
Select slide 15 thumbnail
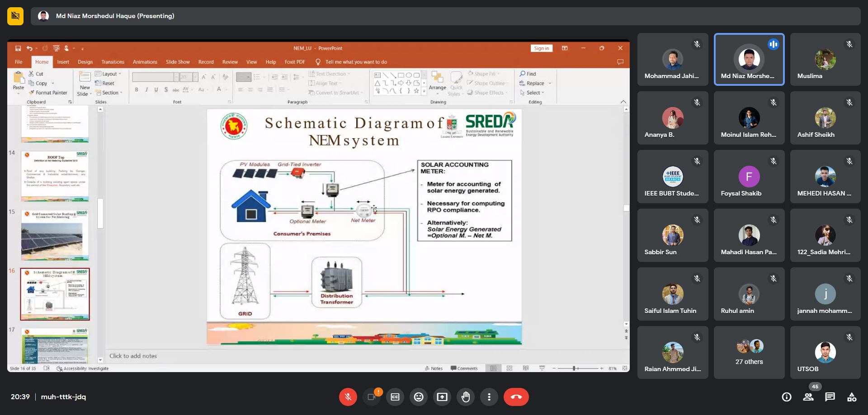55,235
